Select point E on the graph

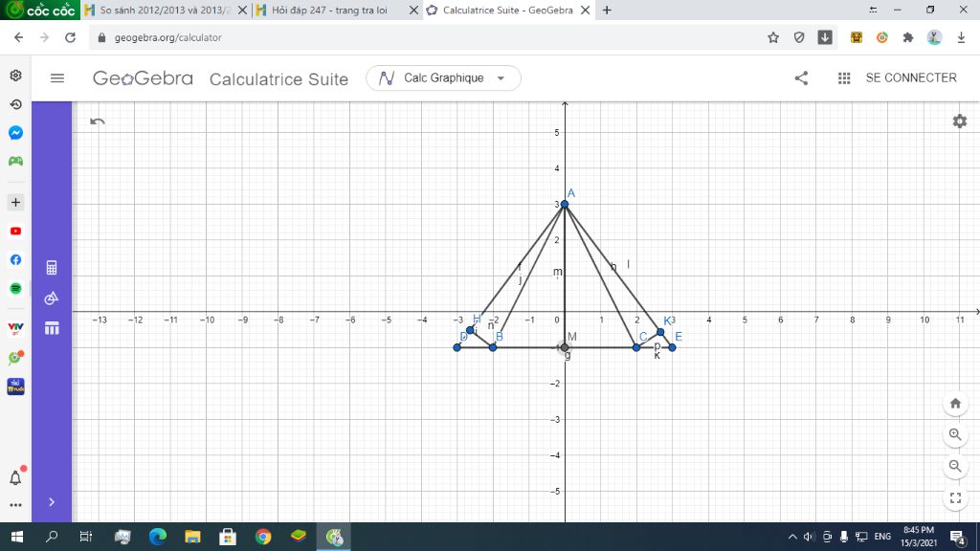tap(672, 347)
